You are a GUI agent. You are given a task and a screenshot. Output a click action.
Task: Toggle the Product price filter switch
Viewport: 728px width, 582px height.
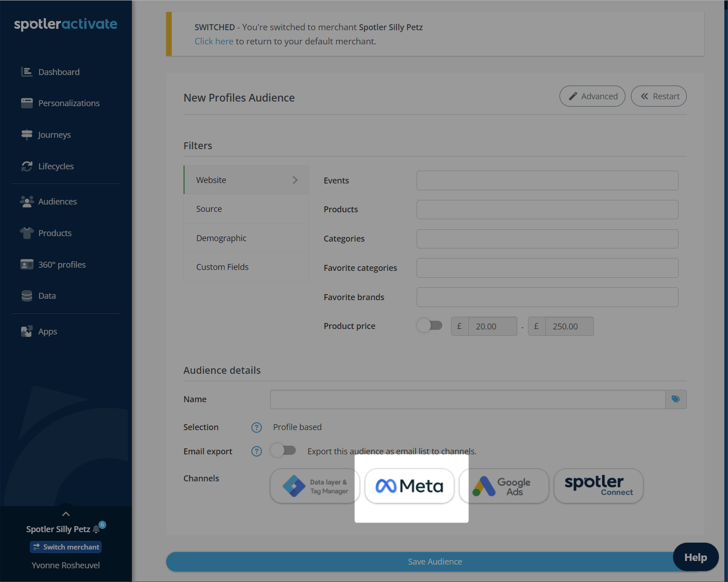[x=429, y=326]
